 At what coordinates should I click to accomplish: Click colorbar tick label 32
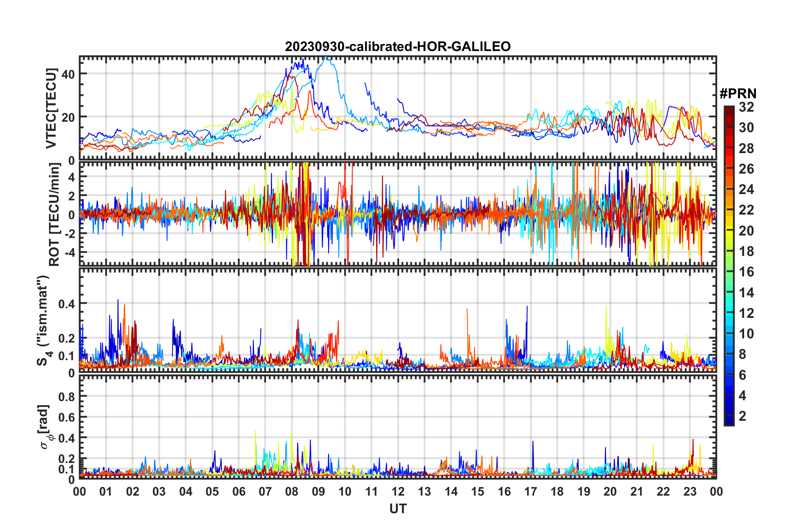pos(746,107)
